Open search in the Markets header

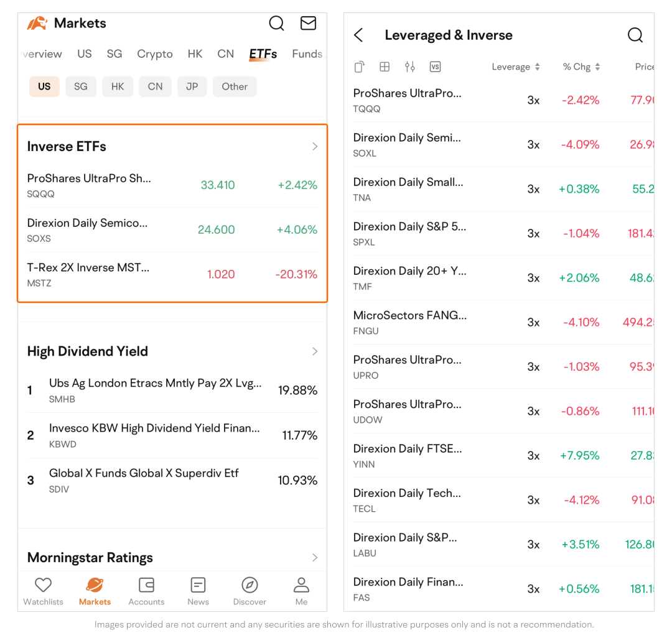click(276, 24)
